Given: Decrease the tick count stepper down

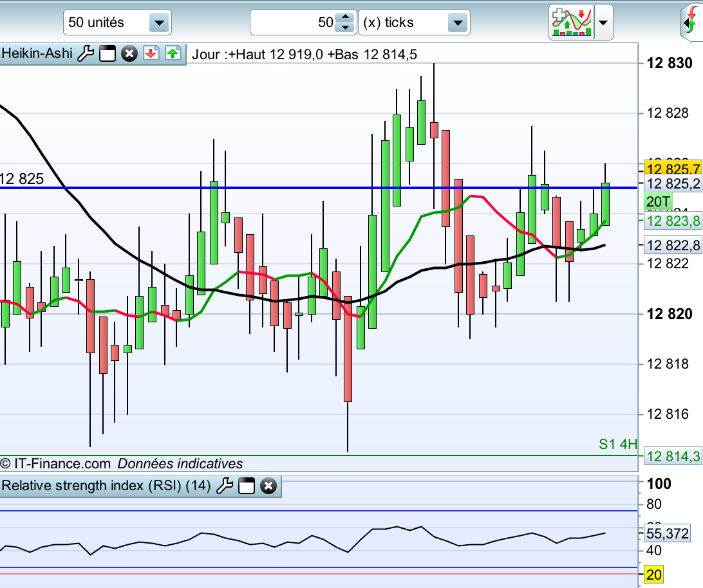Looking at the screenshot, I should tap(345, 28).
